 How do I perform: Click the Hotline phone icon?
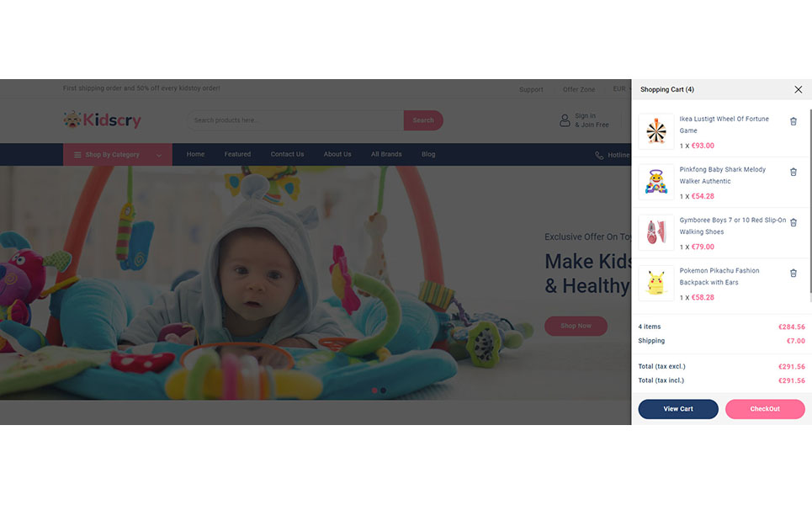(x=599, y=155)
